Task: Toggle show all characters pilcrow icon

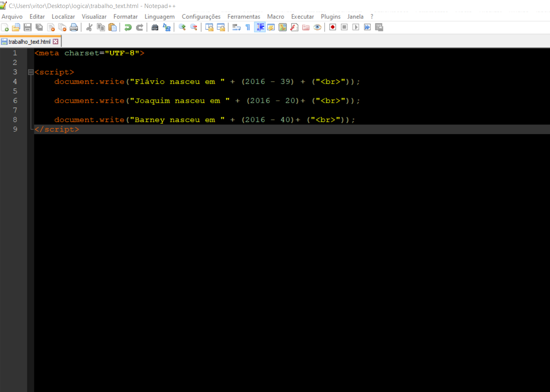Action: [248, 27]
